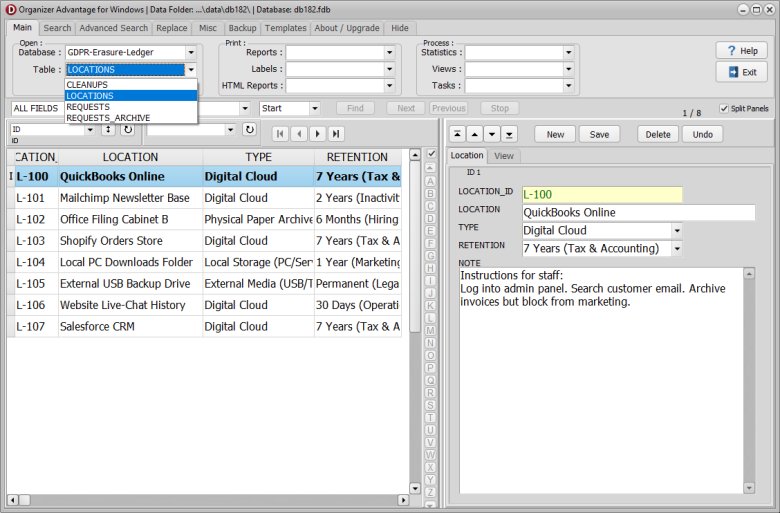The width and height of the screenshot is (780, 513).
Task: Go to previous record arrow in grid navigation
Action: click(299, 134)
